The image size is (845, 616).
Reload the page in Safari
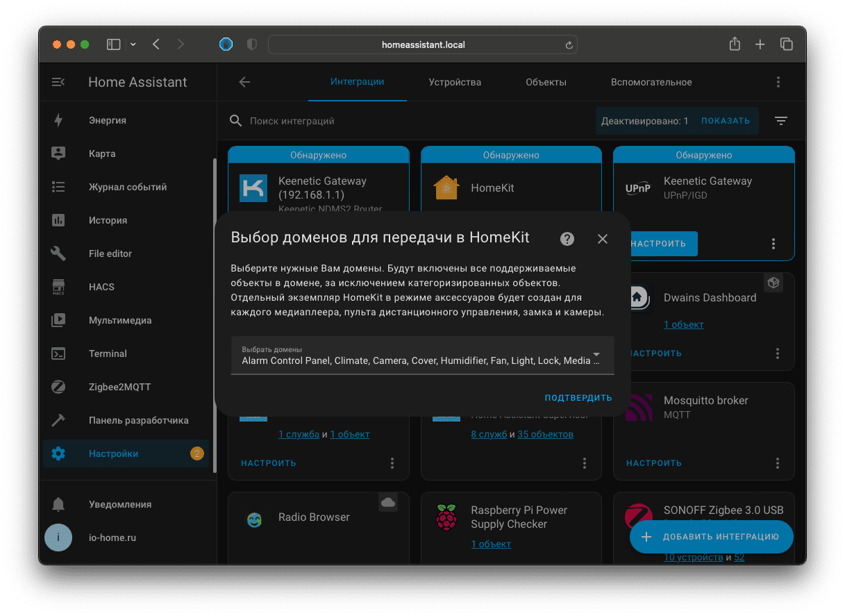click(x=569, y=45)
